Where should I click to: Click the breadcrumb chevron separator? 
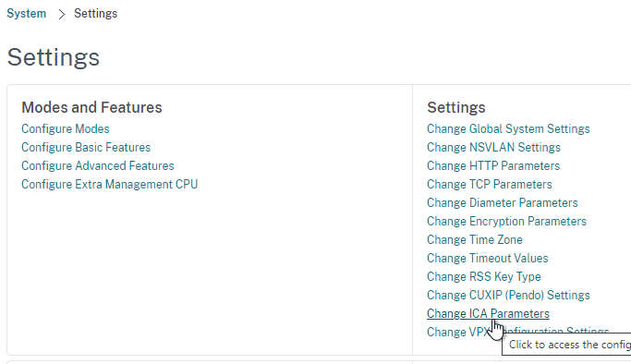point(61,14)
